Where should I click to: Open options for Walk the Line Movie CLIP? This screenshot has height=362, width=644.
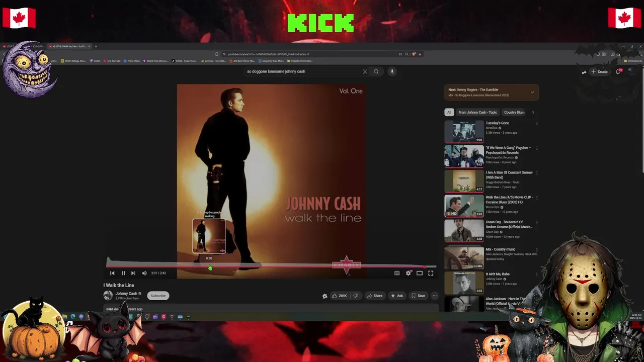[537, 197]
